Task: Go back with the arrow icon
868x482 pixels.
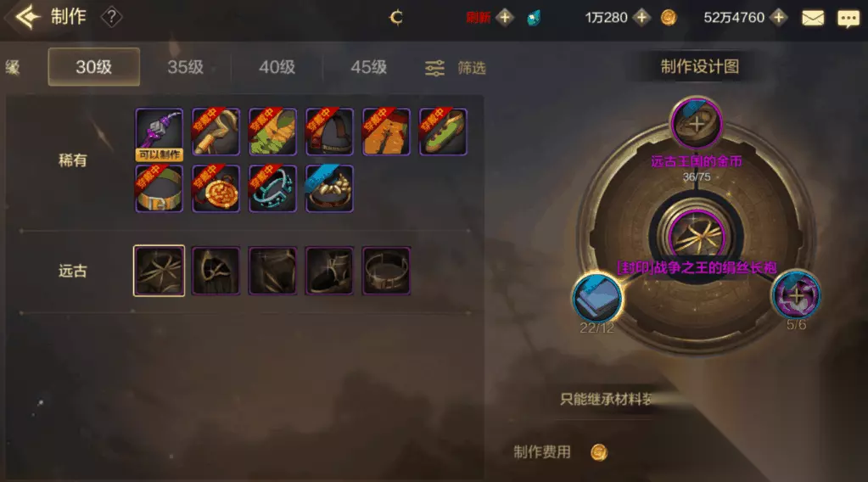Action: tap(28, 17)
